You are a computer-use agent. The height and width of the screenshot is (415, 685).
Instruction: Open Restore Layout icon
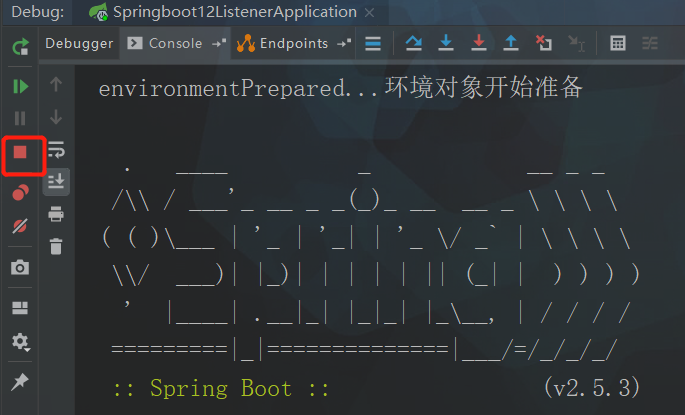[20, 308]
